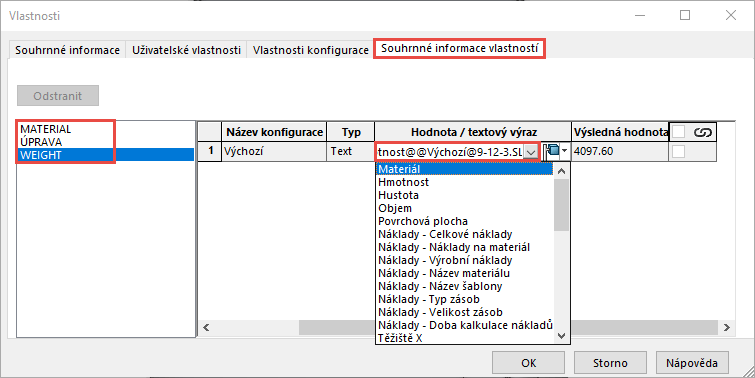Select ÚPRAVA property in list
The image size is (755, 378).
(41, 142)
